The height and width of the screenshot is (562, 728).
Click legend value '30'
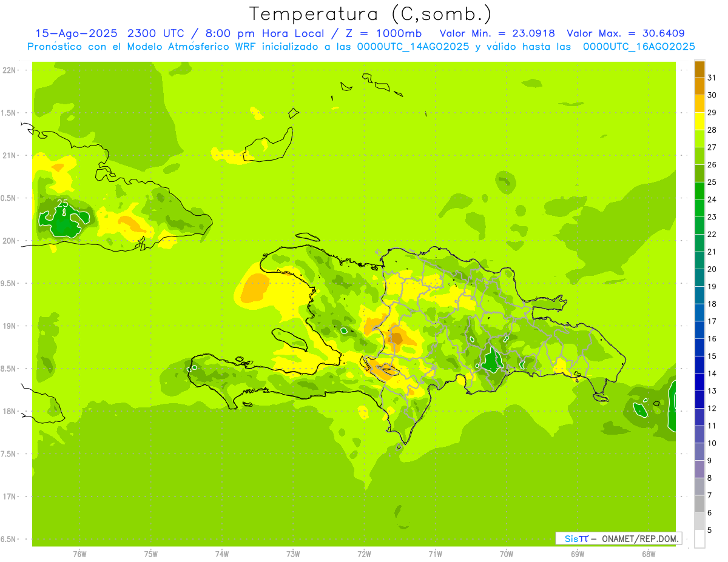pyautogui.click(x=712, y=95)
